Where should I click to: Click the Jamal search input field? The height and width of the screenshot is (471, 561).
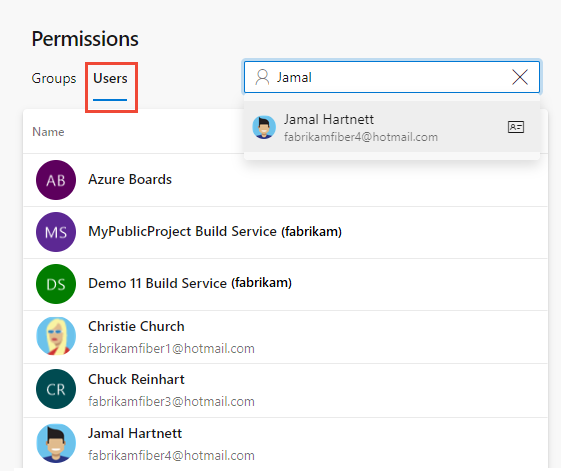click(x=392, y=77)
